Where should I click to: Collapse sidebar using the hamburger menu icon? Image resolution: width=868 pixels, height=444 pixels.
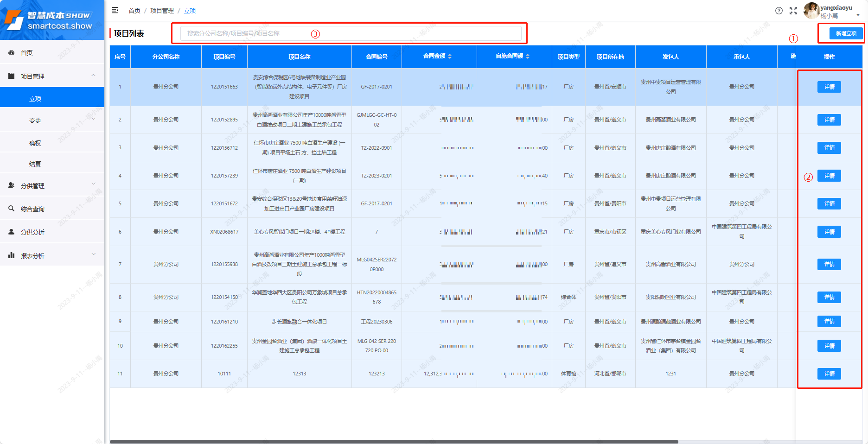click(115, 10)
